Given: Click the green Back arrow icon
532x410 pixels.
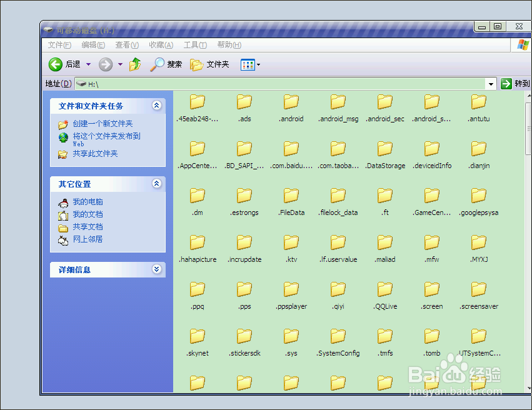Looking at the screenshot, I should point(55,64).
